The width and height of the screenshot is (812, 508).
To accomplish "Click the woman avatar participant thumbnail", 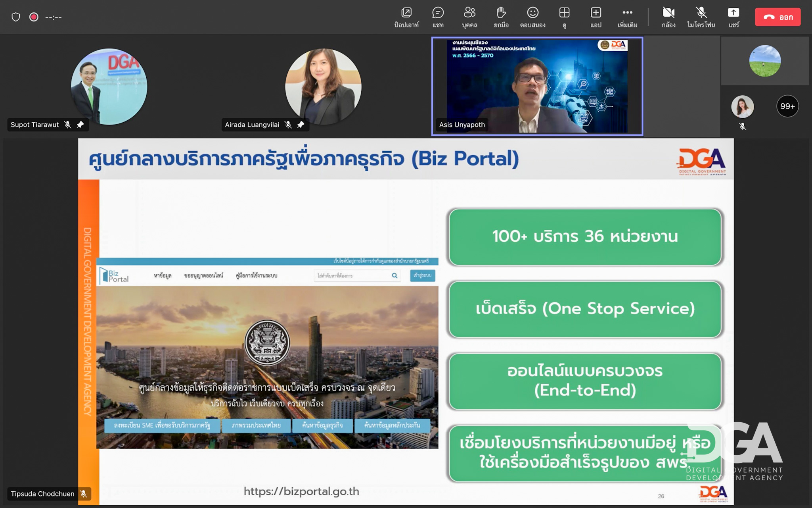I will coord(742,106).
